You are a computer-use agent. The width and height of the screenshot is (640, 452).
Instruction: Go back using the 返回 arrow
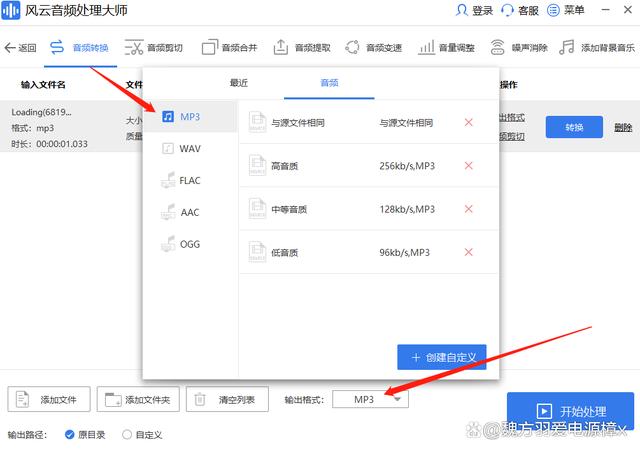click(20, 48)
